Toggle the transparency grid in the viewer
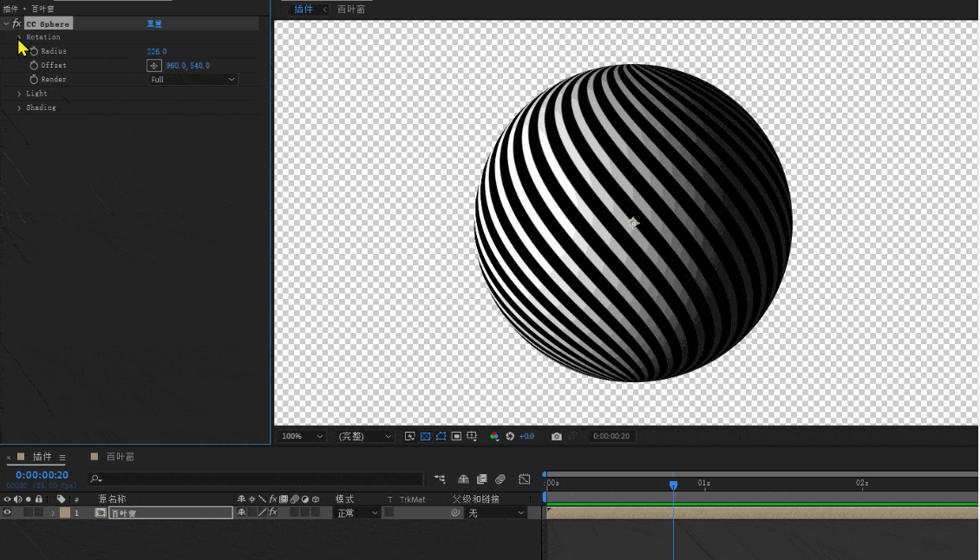 tap(426, 436)
